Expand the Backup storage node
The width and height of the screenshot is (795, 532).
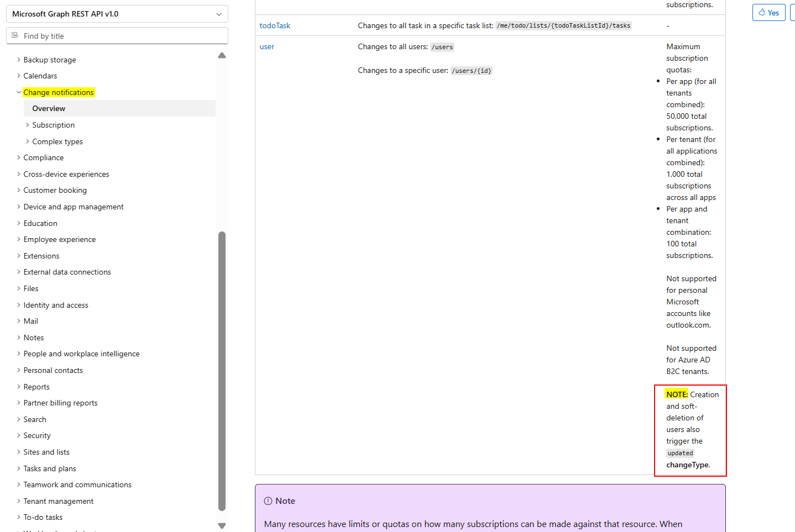(19, 60)
